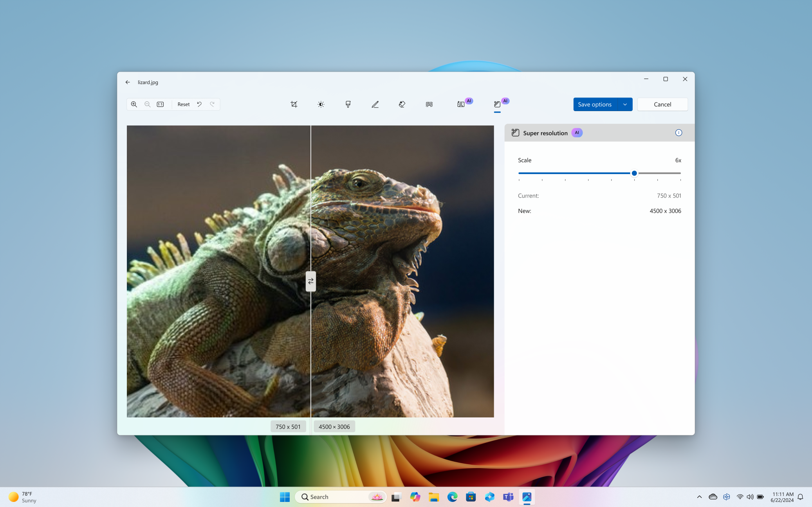Image resolution: width=812 pixels, height=507 pixels.
Task: Select the Generative erase AI tool
Action: (x=402, y=104)
